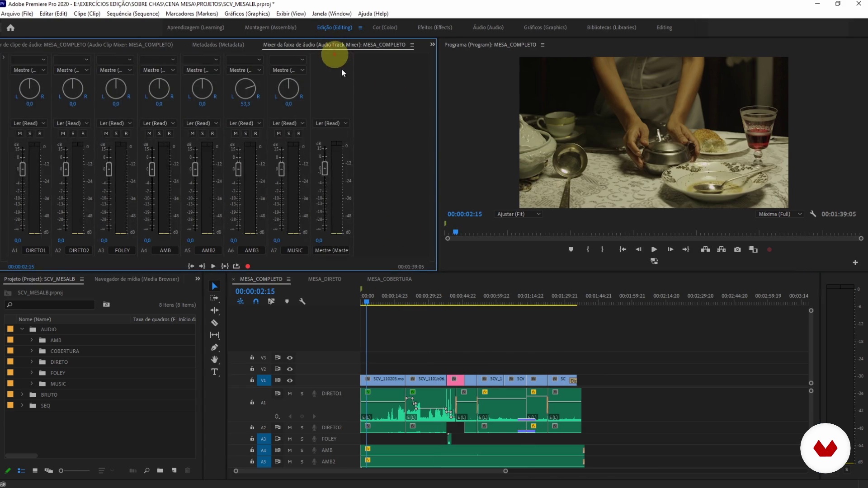Image resolution: width=868 pixels, height=488 pixels.
Task: Open the Sequência (Sequence) menu
Action: coord(133,14)
